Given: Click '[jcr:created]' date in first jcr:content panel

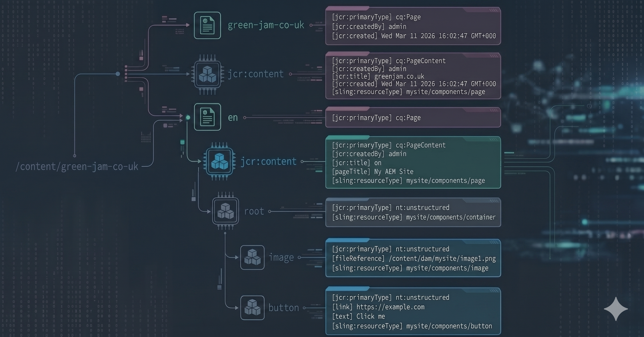Looking at the screenshot, I should tap(414, 84).
